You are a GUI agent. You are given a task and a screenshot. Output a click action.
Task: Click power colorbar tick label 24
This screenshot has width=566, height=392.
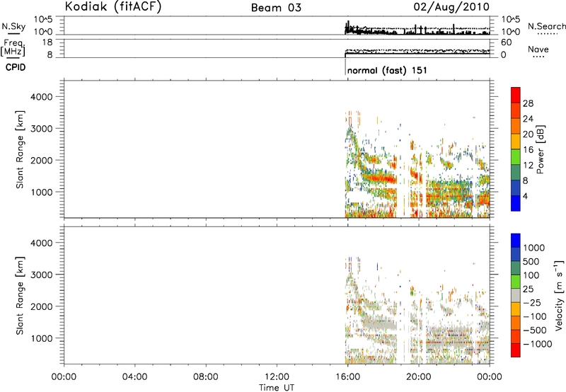point(528,119)
